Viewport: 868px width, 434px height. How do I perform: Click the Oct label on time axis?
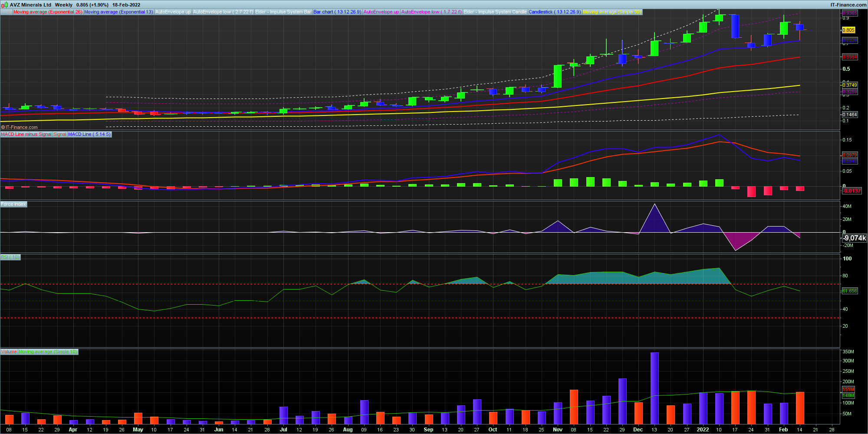click(x=493, y=430)
